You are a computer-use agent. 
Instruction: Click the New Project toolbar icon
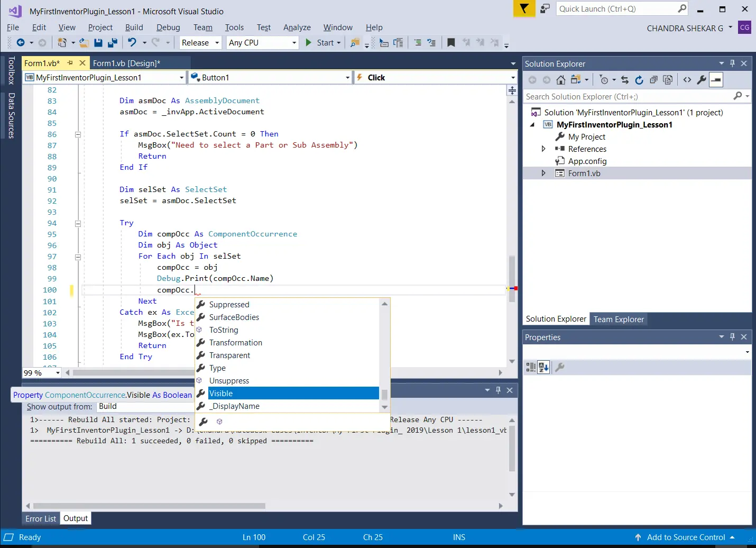(x=62, y=43)
